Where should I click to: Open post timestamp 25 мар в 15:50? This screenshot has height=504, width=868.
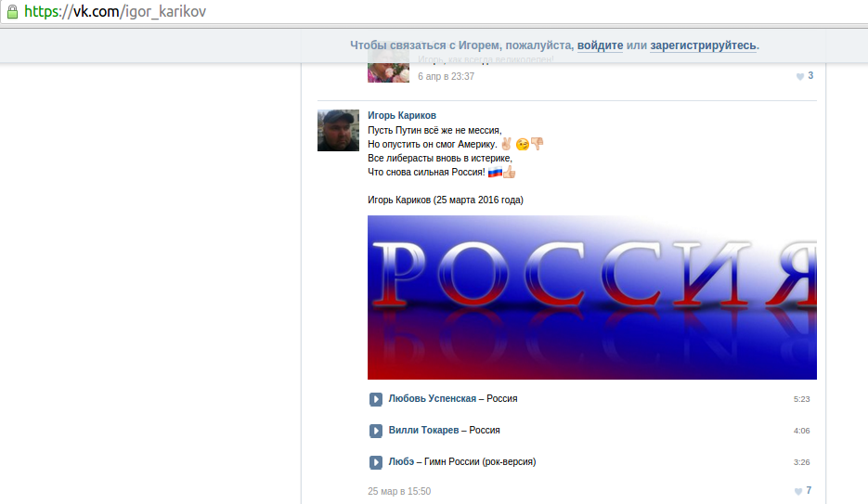[399, 491]
